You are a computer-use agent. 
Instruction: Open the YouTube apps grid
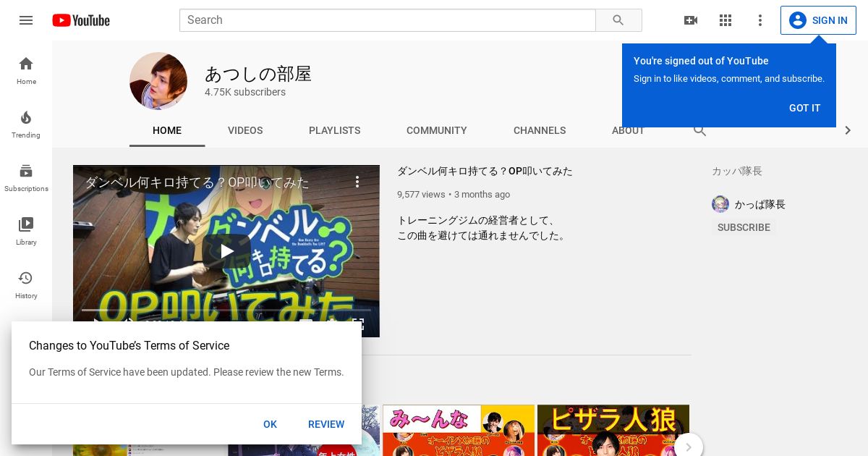726,20
